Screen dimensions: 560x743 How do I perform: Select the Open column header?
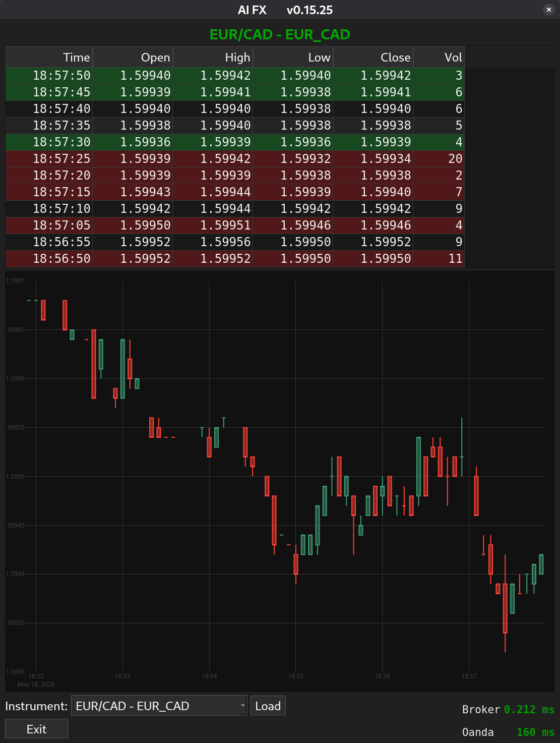[133, 57]
